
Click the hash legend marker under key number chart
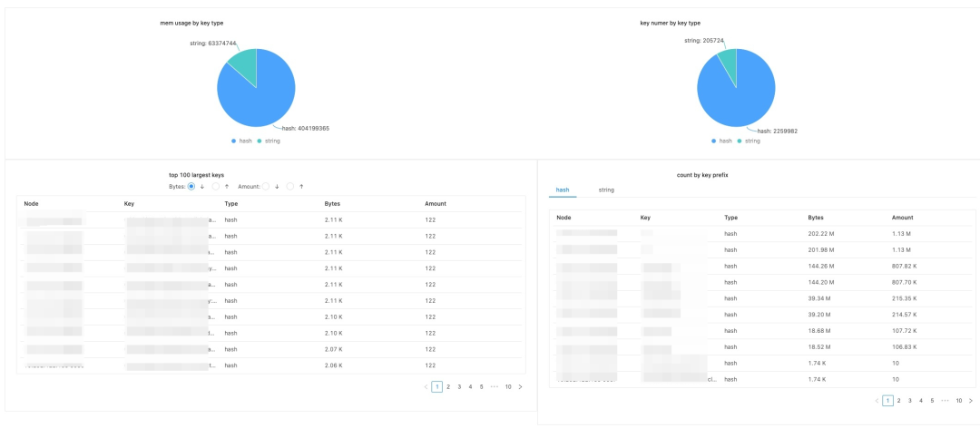pos(714,141)
